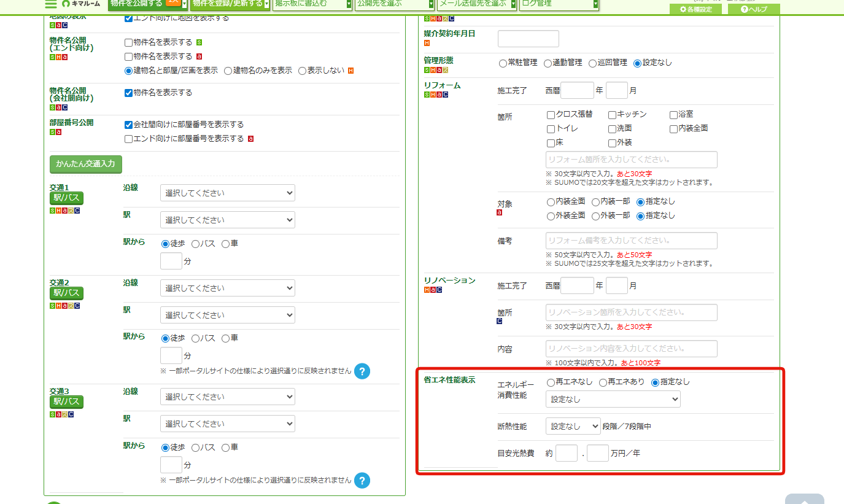Select 建物名のみを表示 radio
844x504 pixels.
[228, 71]
